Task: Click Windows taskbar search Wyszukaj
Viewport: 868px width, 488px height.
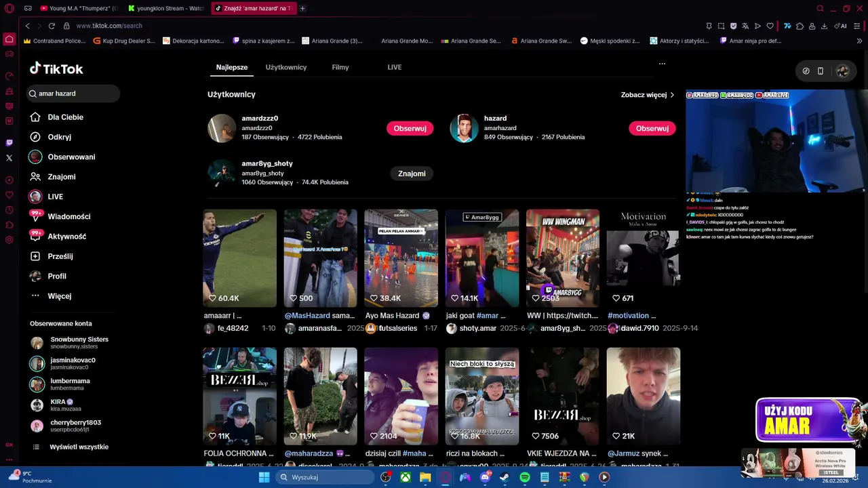Action: pos(325,477)
